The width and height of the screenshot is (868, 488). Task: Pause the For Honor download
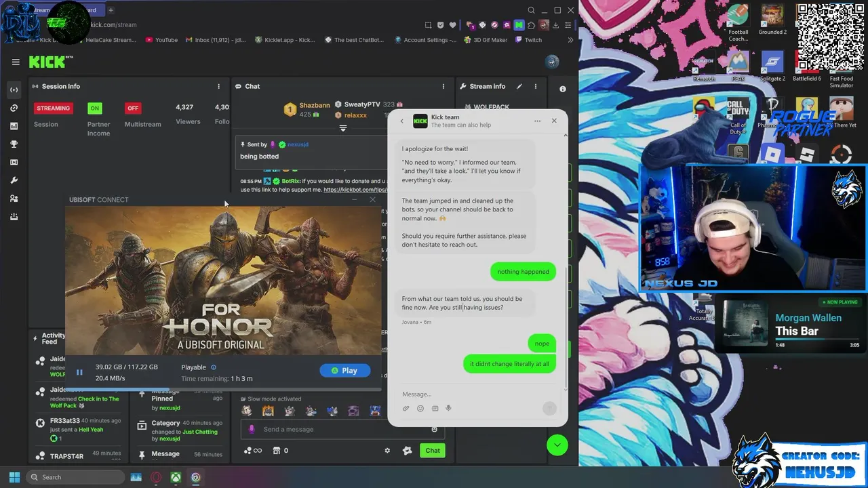[79, 371]
